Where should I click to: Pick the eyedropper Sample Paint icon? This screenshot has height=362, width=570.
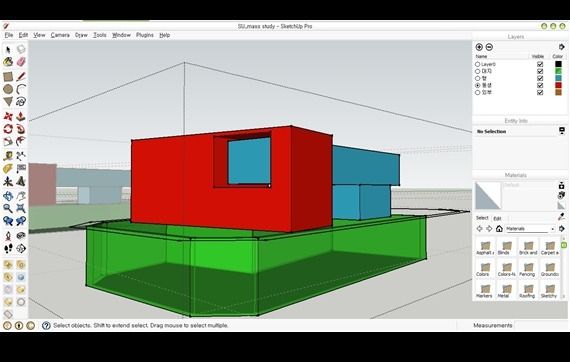(x=561, y=217)
